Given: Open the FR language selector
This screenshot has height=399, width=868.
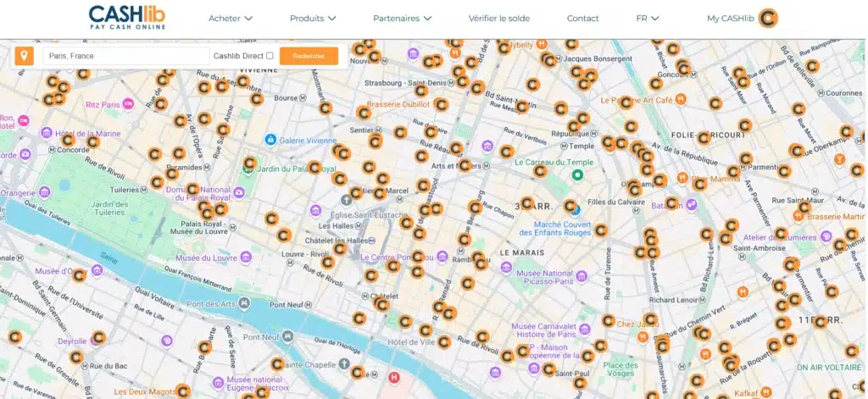Looking at the screenshot, I should 648,18.
